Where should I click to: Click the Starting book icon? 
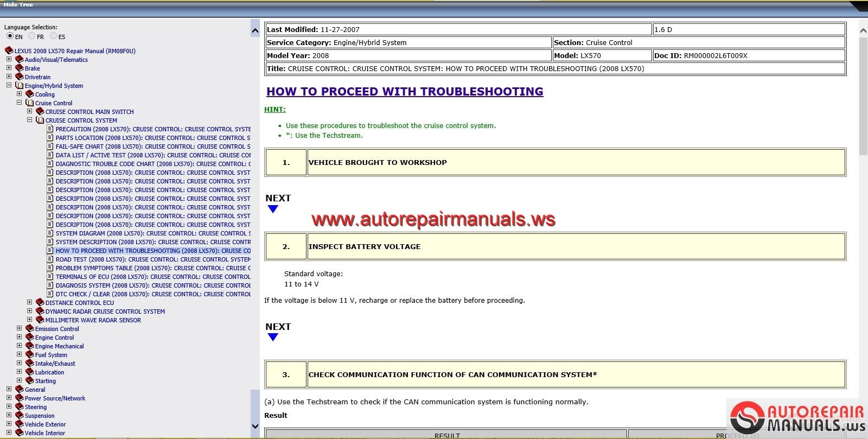30,380
